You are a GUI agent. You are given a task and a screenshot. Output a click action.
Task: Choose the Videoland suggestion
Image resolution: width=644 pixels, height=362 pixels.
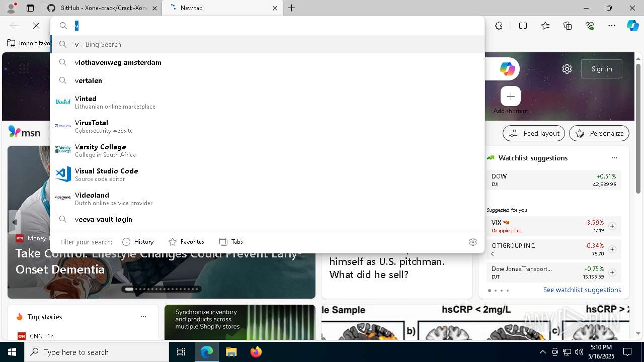pos(267,199)
